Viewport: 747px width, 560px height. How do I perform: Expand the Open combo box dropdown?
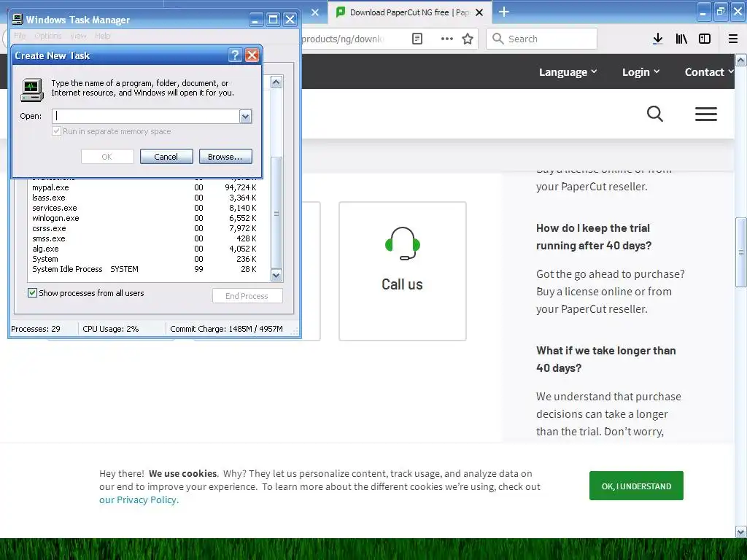[x=245, y=116]
